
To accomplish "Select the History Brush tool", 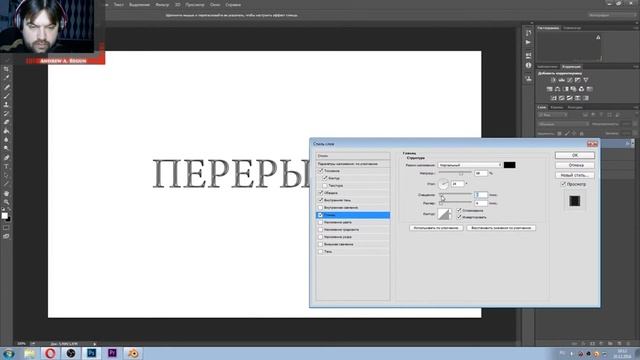I will [6, 113].
